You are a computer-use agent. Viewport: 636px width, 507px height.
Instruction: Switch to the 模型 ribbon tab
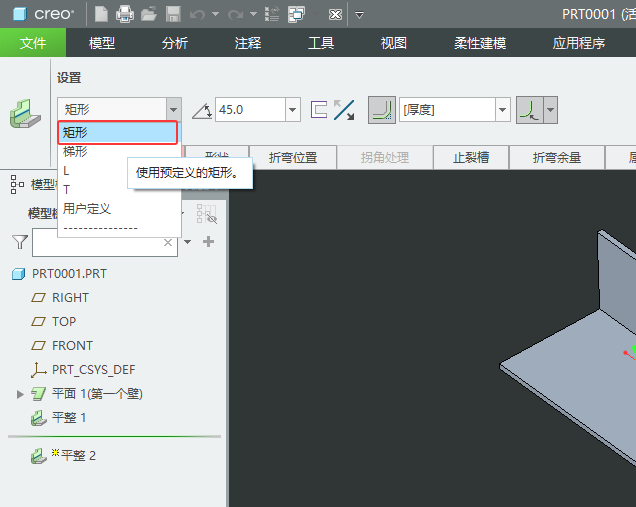(102, 43)
